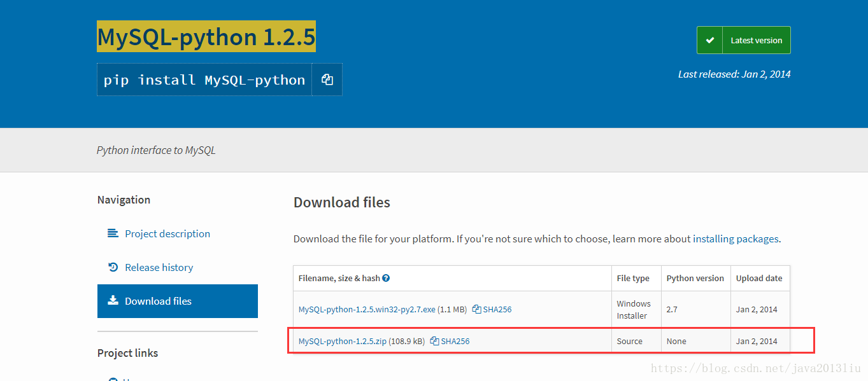Image resolution: width=868 pixels, height=381 pixels.
Task: Copy SHA256 icon for the zip file
Action: (x=434, y=342)
